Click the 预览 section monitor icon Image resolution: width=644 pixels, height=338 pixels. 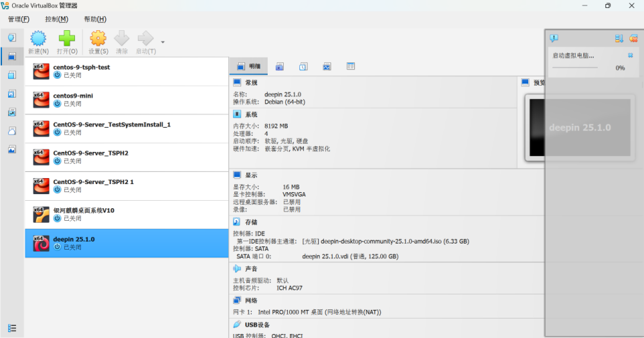click(x=525, y=82)
